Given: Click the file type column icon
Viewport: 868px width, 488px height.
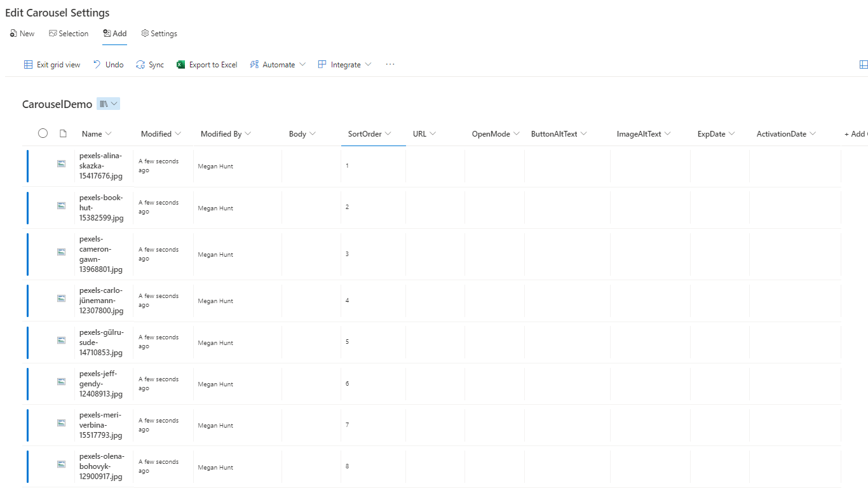Looking at the screenshot, I should click(63, 133).
